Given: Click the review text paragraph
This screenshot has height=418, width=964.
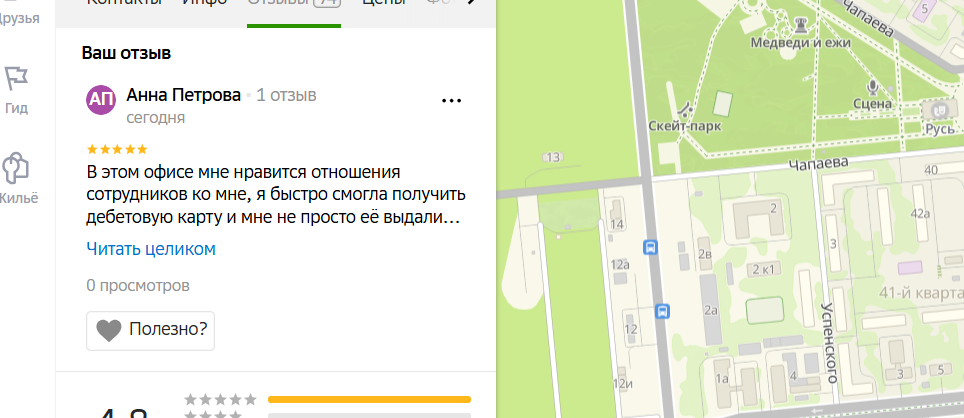Looking at the screenshot, I should pyautogui.click(x=275, y=194).
